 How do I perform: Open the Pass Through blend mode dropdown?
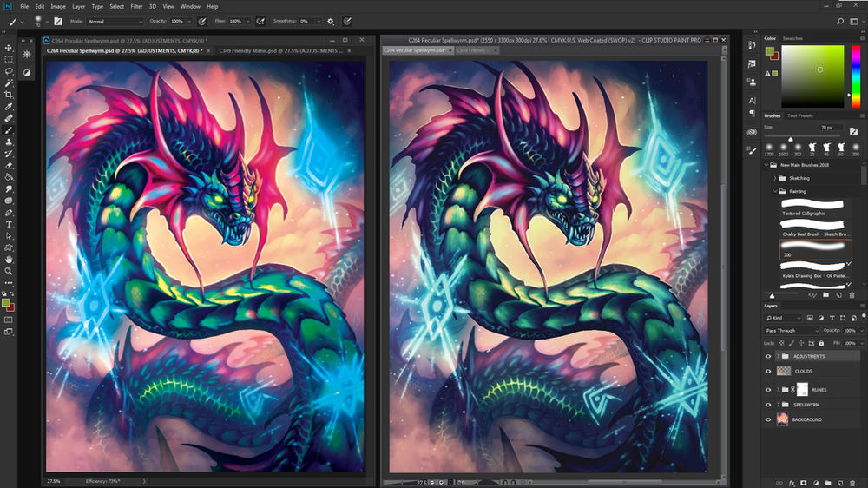[792, 331]
